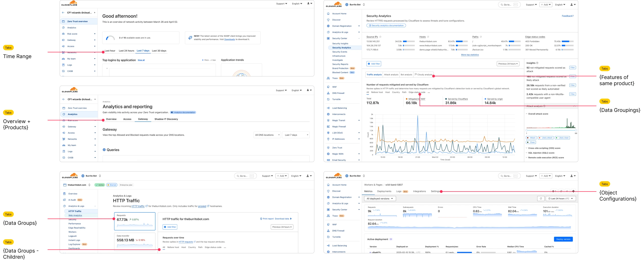644x263 pixels.
Task: Toggle Attack legend chip under attack score
Action: click(x=531, y=138)
